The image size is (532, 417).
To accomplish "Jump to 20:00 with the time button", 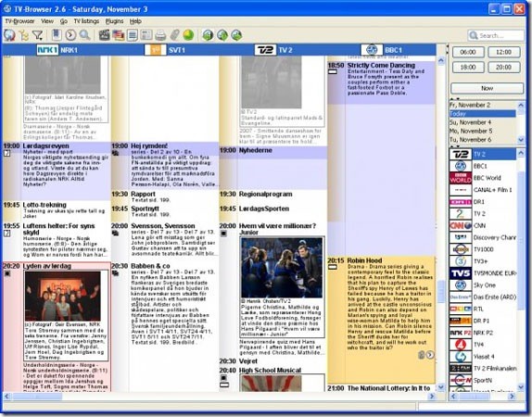I will coord(504,67).
